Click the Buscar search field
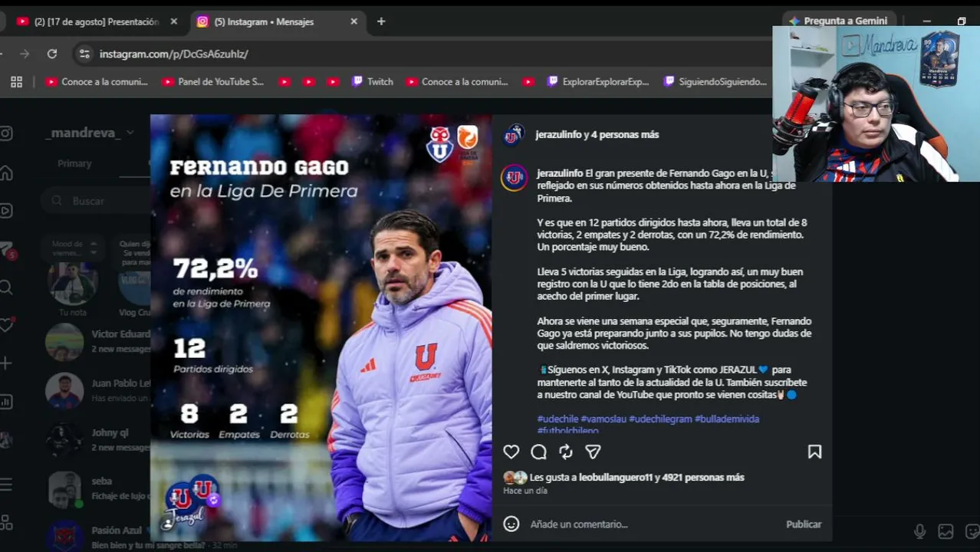980x552 pixels. coord(97,201)
